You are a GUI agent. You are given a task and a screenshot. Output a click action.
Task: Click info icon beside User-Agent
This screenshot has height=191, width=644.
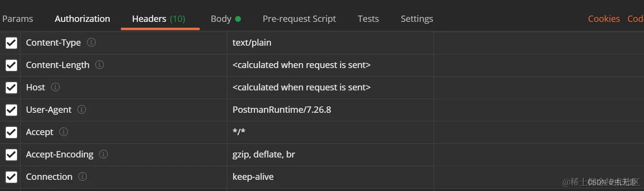(x=82, y=109)
